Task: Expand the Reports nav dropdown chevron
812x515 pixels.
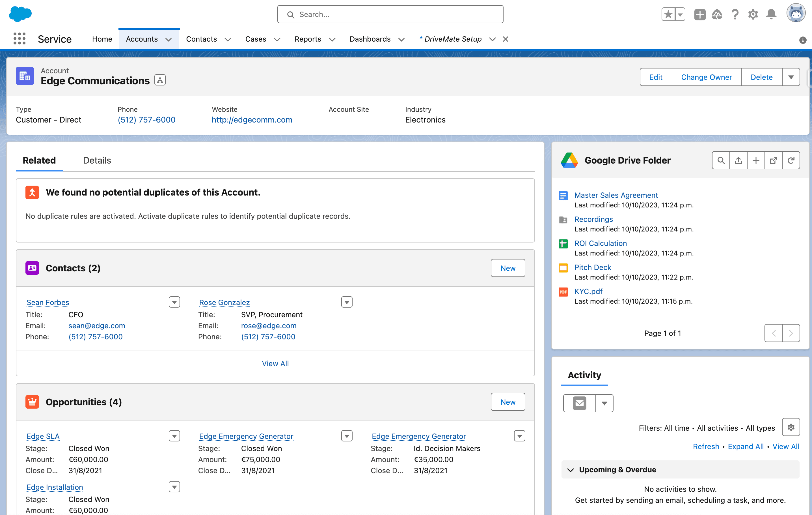Action: click(x=332, y=40)
